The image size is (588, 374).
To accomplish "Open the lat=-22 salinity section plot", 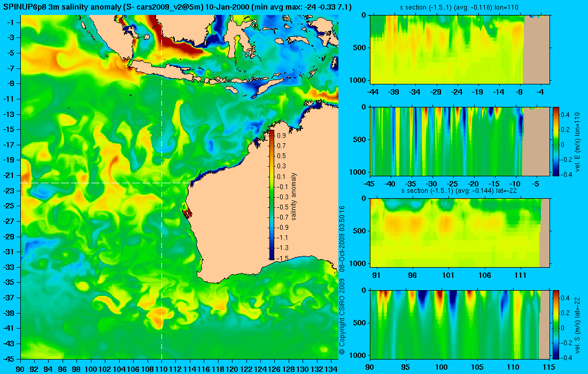I will [460, 233].
